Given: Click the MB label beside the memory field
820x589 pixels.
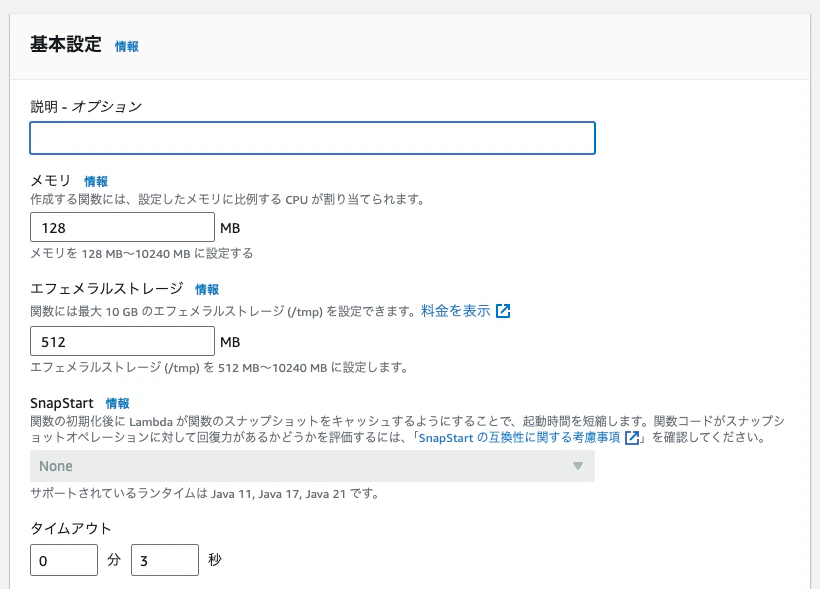Looking at the screenshot, I should coord(231,227).
